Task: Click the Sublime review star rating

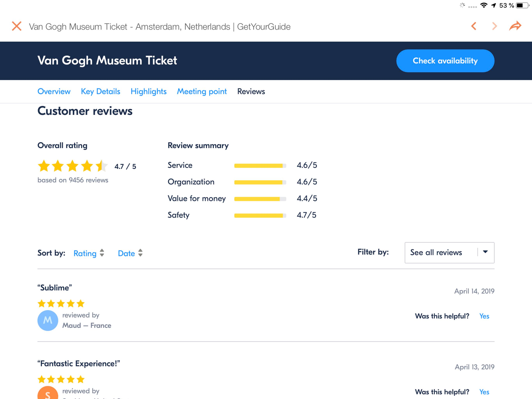Action: point(61,304)
